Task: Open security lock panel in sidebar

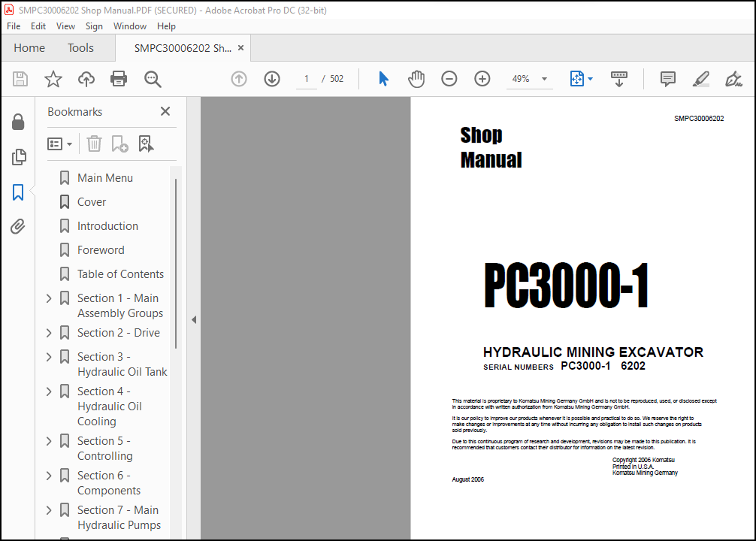Action: [18, 122]
